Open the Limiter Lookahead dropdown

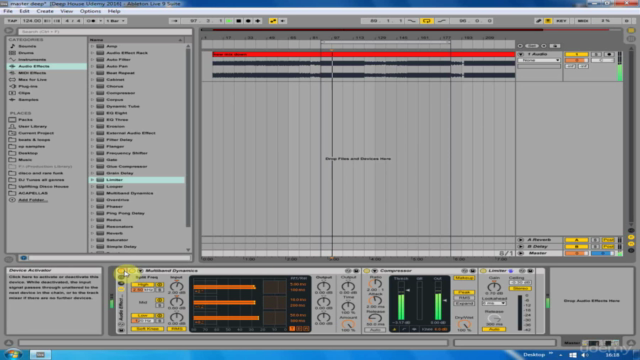tap(494, 303)
